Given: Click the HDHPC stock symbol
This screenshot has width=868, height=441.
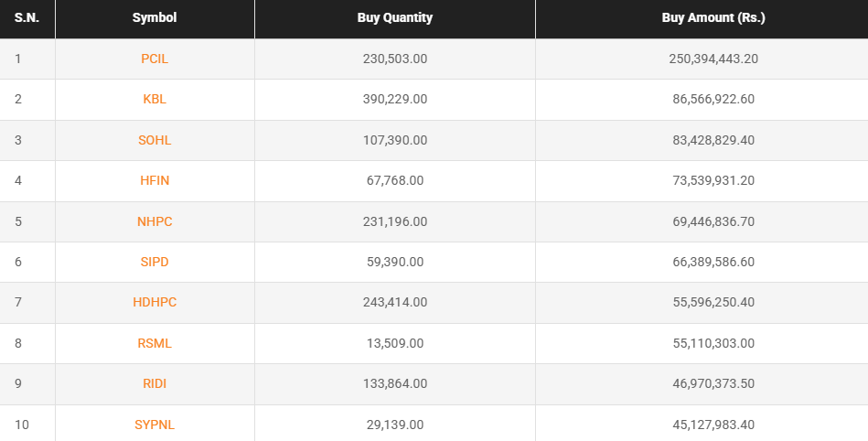Looking at the screenshot, I should tap(155, 303).
